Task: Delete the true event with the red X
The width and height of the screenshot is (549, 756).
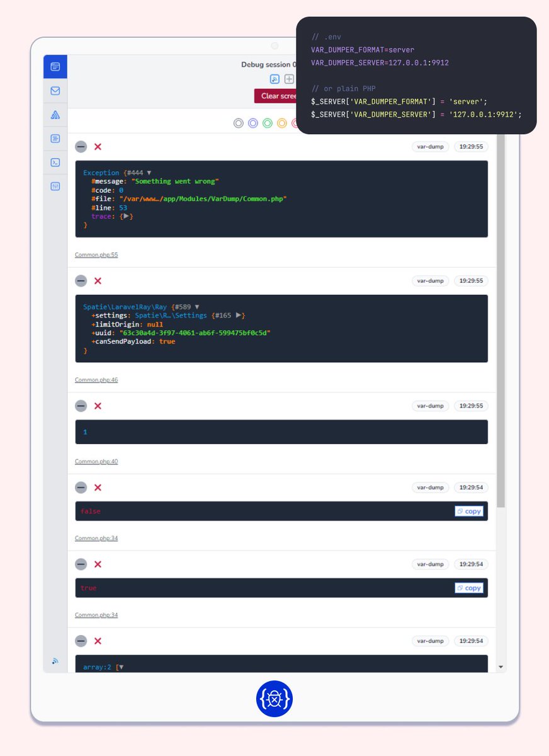Action: coord(98,564)
